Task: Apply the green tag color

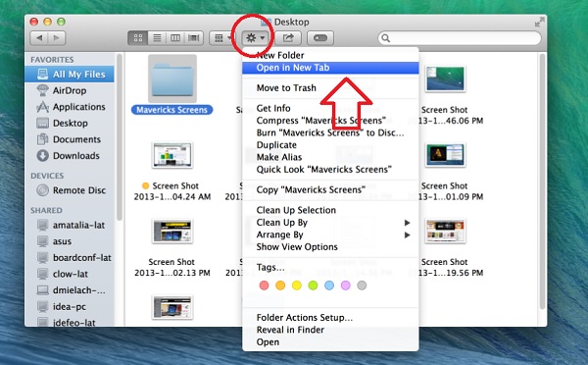Action: (313, 286)
